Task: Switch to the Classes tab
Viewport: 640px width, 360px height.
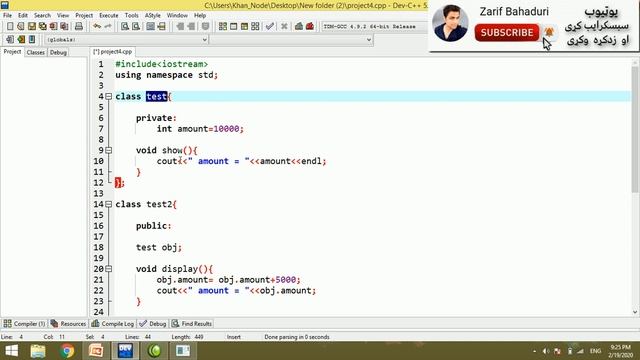Action: 36,52
